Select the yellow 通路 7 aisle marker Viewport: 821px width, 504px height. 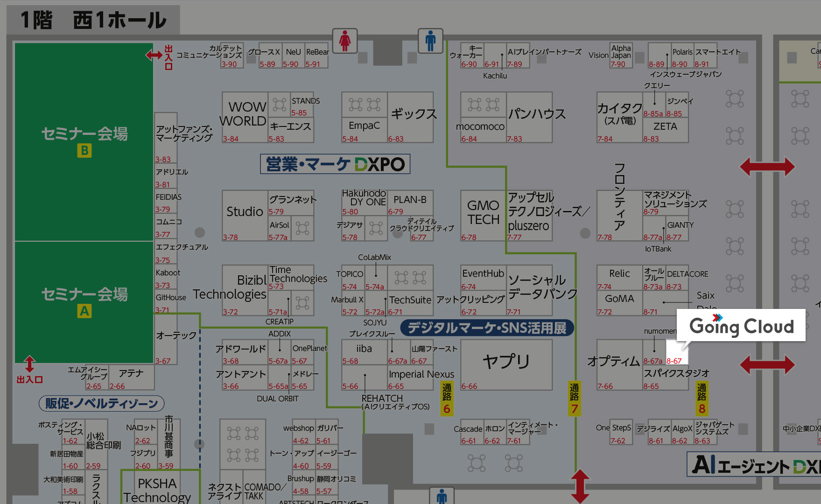click(574, 399)
